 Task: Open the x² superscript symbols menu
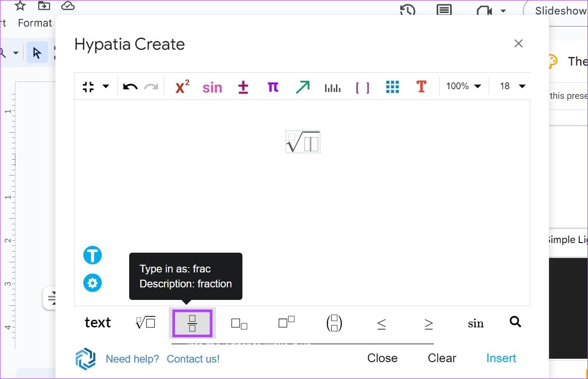[x=182, y=87]
